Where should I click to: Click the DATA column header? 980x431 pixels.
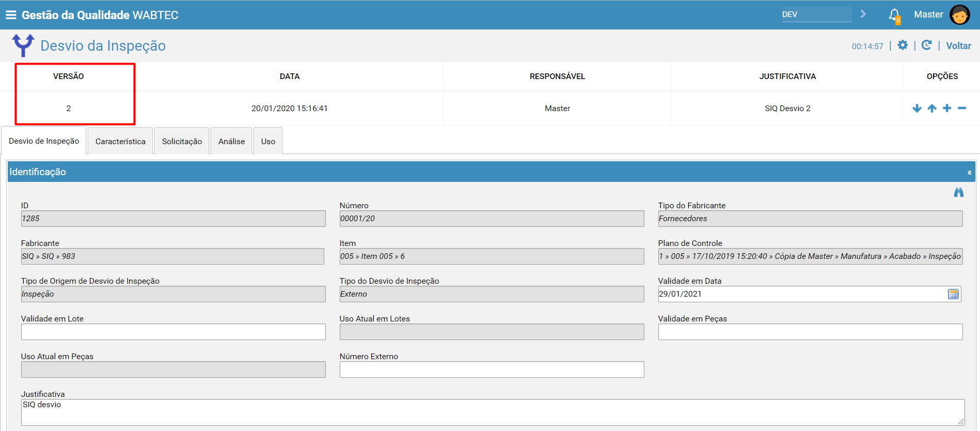(x=290, y=76)
